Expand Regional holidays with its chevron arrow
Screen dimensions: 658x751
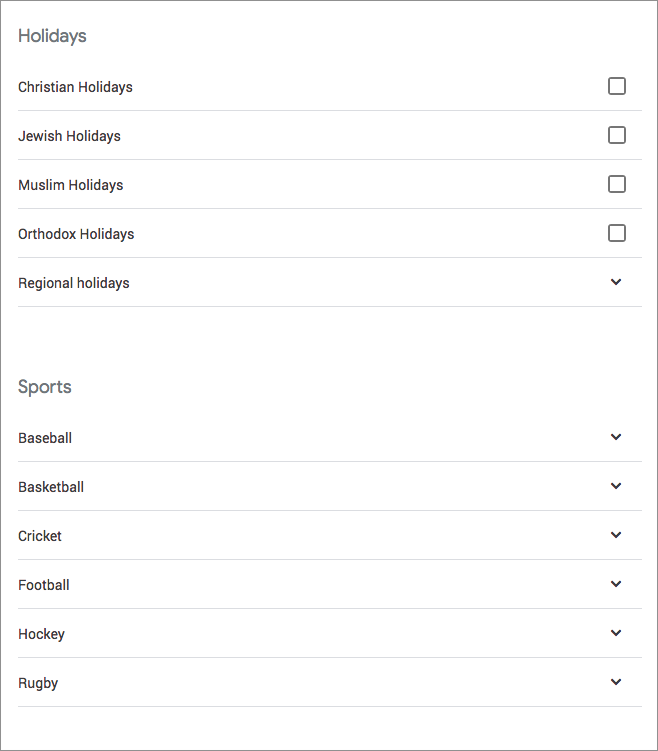click(x=616, y=282)
